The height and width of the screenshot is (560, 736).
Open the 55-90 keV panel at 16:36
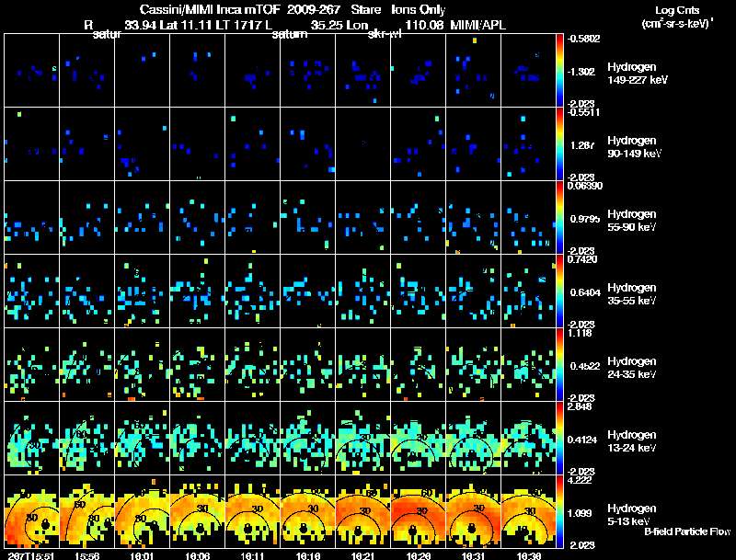point(528,218)
